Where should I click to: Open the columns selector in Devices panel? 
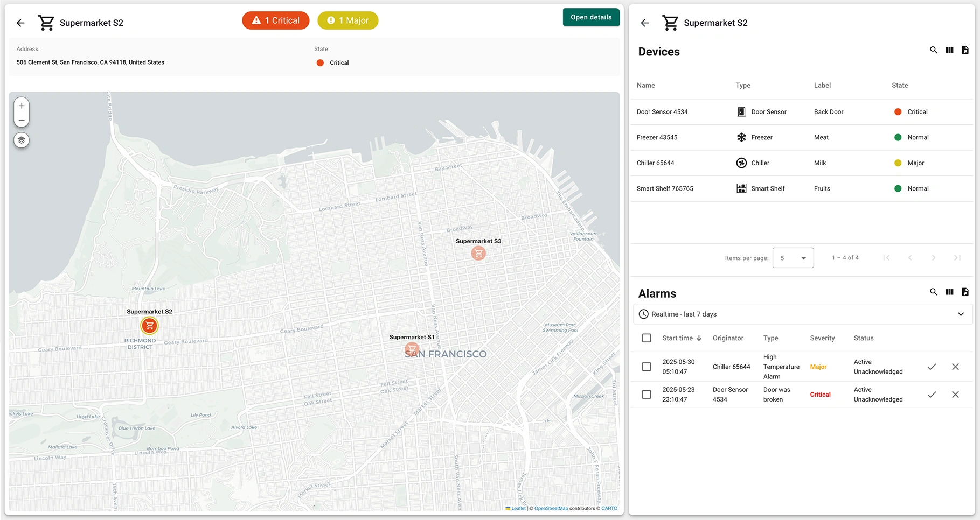click(x=949, y=50)
